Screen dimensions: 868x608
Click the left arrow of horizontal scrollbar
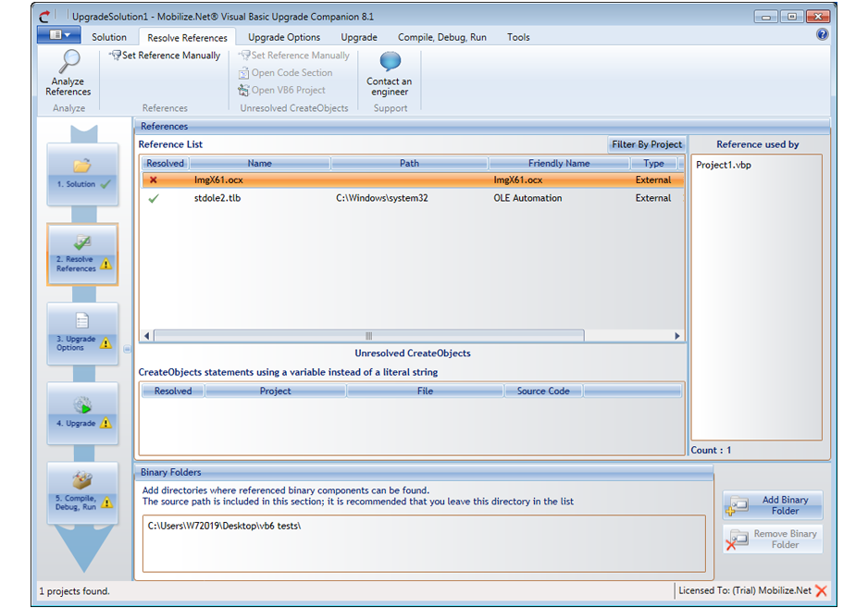pyautogui.click(x=147, y=336)
